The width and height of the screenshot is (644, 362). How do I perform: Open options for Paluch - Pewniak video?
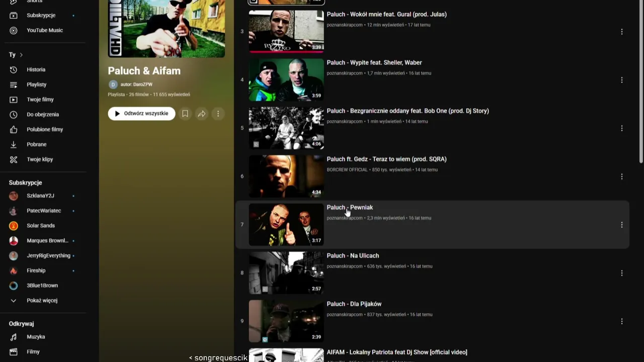pos(622,225)
